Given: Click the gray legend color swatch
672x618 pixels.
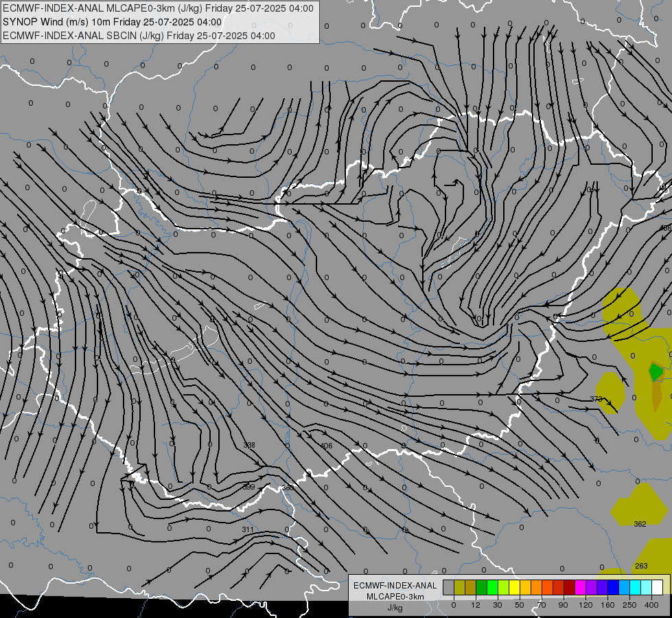Looking at the screenshot, I should [449, 588].
